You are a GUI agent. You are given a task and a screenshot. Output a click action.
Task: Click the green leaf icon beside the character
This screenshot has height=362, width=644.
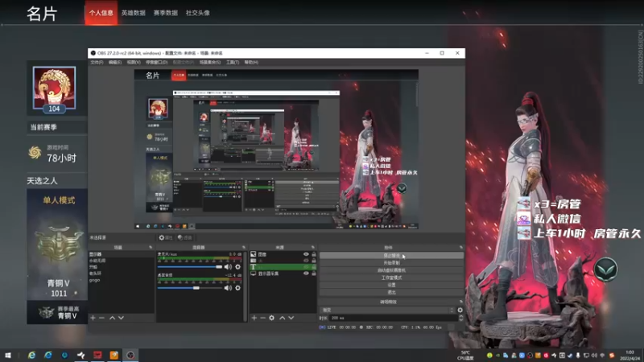tap(605, 269)
